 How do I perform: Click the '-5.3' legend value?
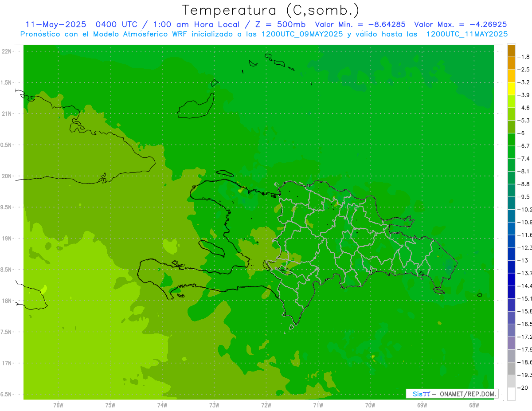pyautogui.click(x=524, y=120)
